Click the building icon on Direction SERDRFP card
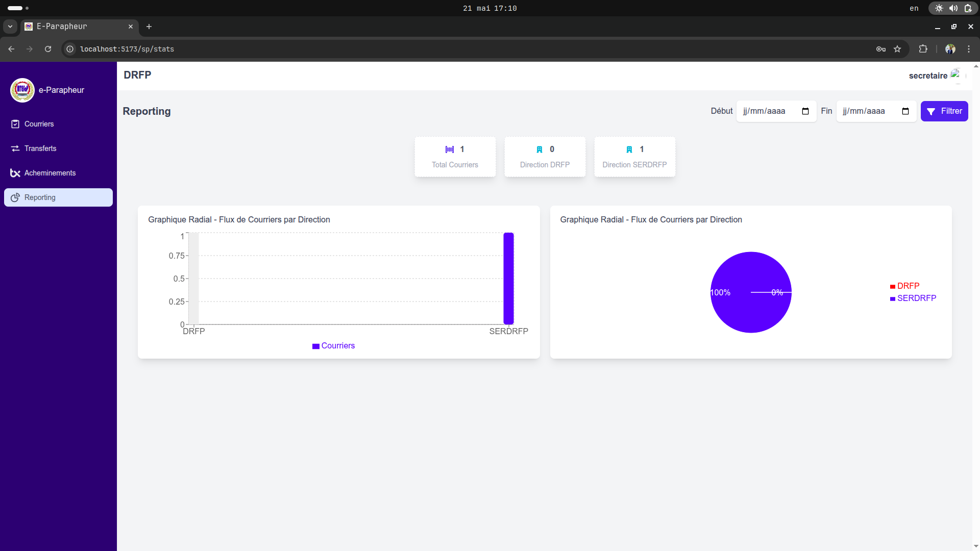The height and width of the screenshot is (551, 980). point(629,149)
